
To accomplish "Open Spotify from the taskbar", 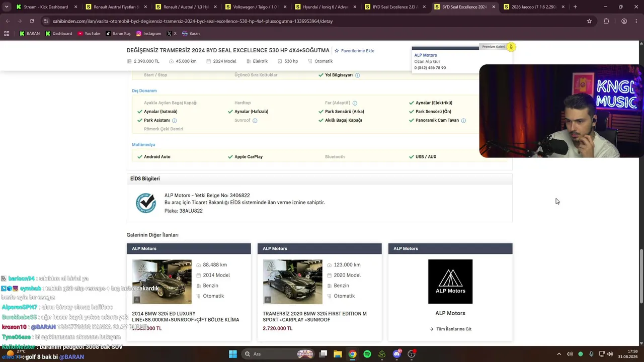I will pyautogui.click(x=367, y=354).
